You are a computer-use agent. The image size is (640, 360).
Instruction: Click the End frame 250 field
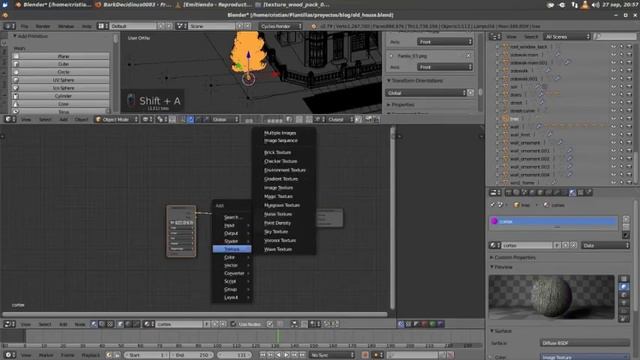point(192,355)
